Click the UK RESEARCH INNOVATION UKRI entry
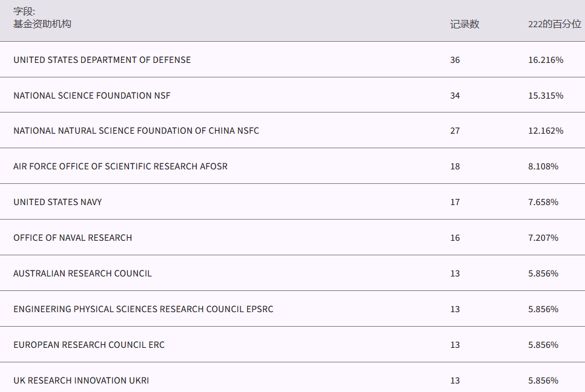 (81, 381)
